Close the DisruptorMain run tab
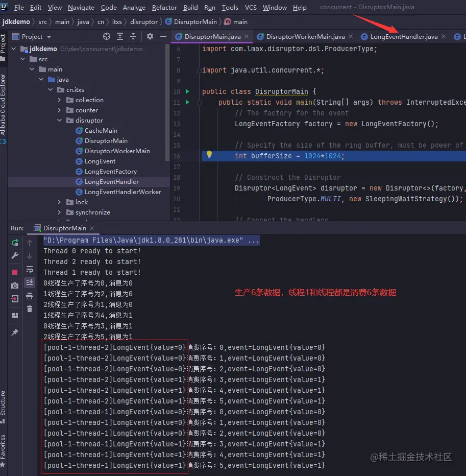 point(92,228)
